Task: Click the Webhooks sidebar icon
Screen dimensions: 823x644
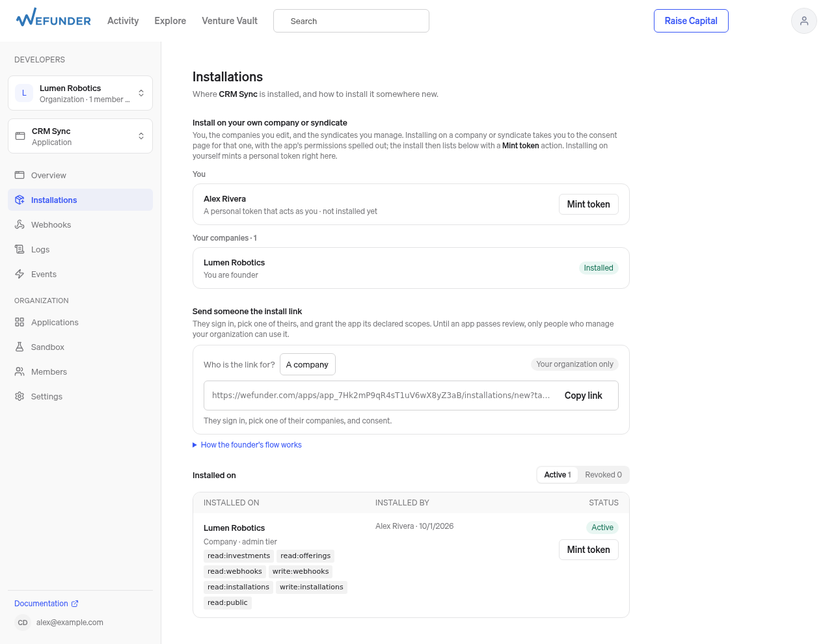Action: click(x=20, y=224)
